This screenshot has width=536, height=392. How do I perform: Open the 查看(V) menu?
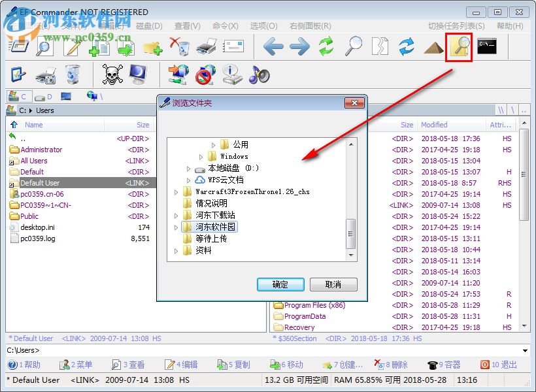click(187, 25)
